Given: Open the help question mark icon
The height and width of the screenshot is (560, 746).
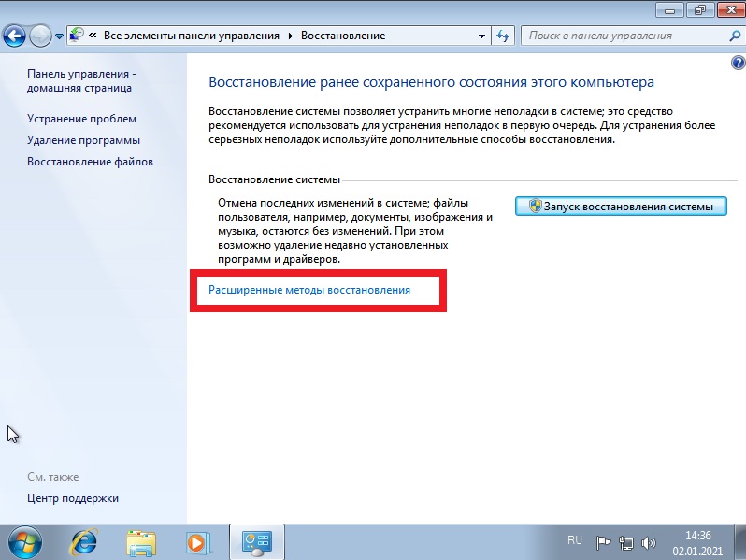Looking at the screenshot, I should pyautogui.click(x=738, y=63).
